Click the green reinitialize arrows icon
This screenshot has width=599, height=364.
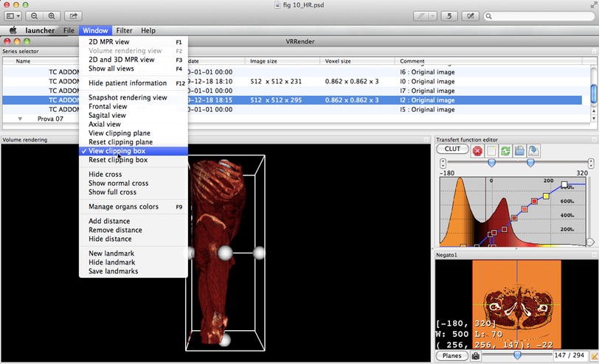click(505, 150)
